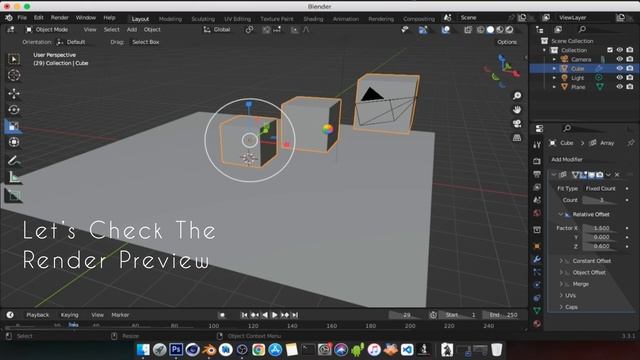
Task: Open the viewport Add menu
Action: pyautogui.click(x=131, y=29)
